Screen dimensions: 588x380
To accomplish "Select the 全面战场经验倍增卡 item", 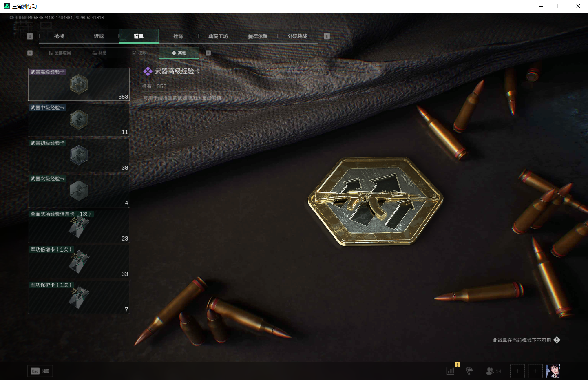I will tap(79, 226).
